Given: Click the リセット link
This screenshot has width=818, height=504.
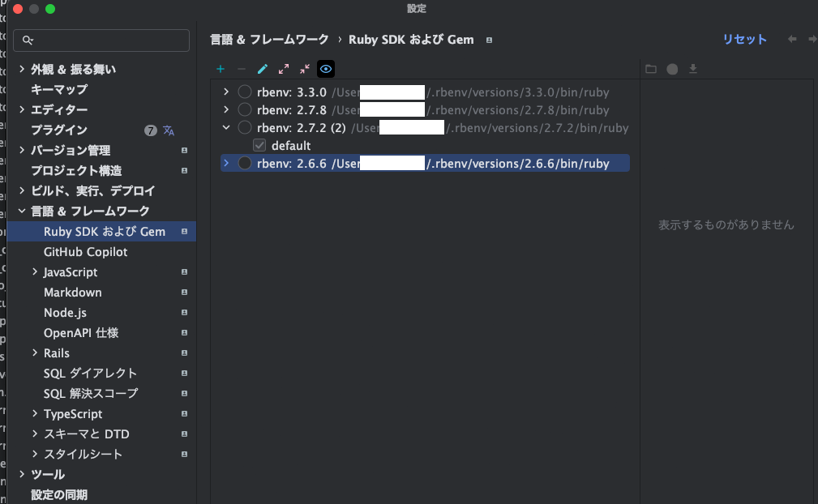Looking at the screenshot, I should [744, 40].
